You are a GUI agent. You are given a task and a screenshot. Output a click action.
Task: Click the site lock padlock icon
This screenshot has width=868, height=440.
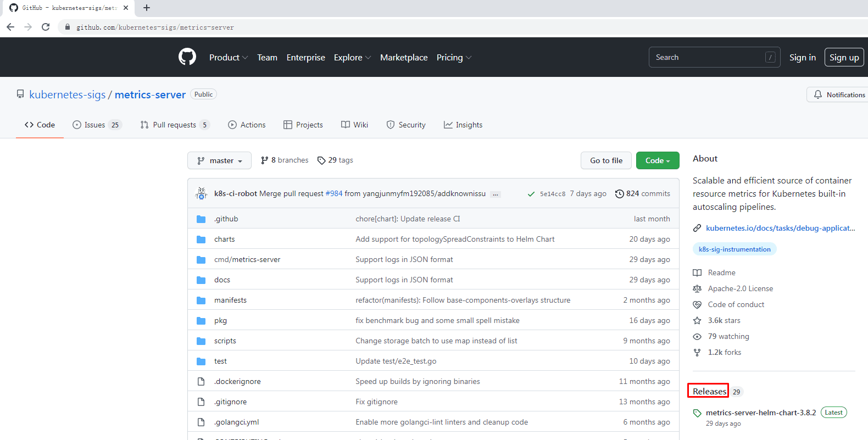[68, 27]
